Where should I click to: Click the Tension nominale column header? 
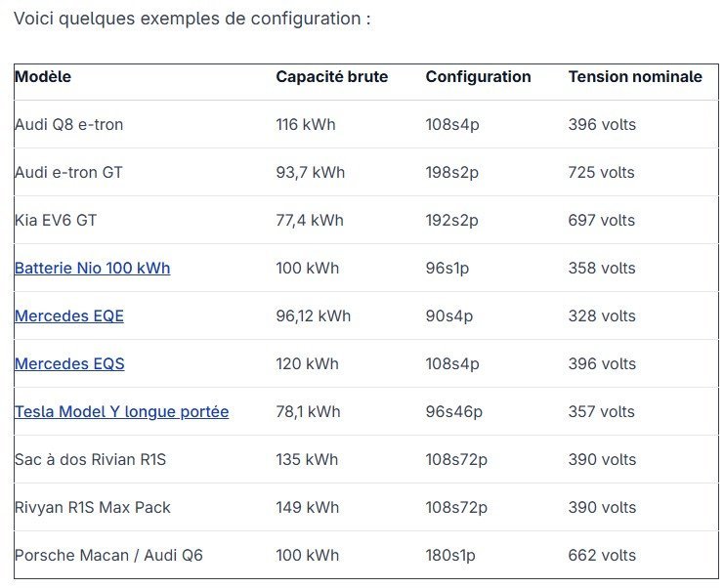point(635,76)
